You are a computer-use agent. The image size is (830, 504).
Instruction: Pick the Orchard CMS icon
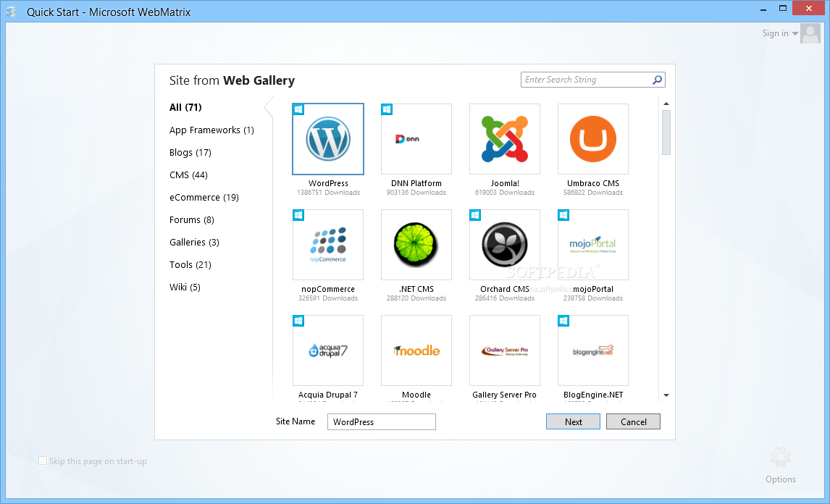[505, 245]
